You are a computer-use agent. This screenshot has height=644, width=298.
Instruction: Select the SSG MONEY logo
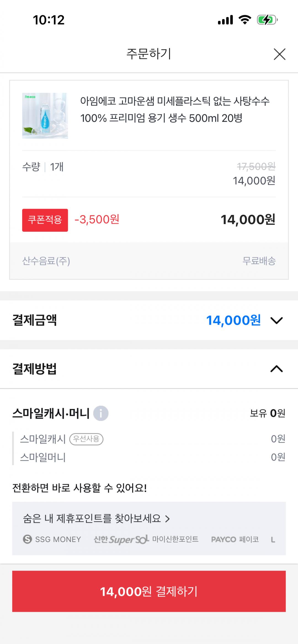52,539
